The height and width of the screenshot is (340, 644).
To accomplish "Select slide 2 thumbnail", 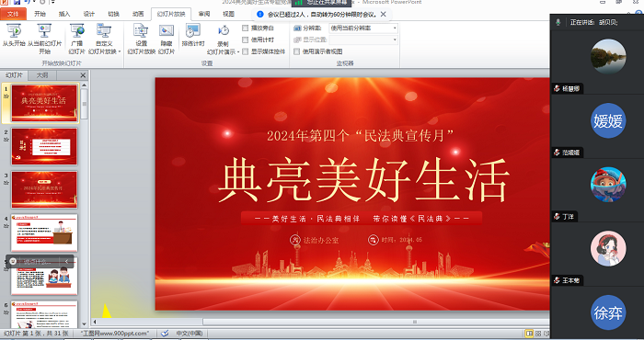I will 44,146.
